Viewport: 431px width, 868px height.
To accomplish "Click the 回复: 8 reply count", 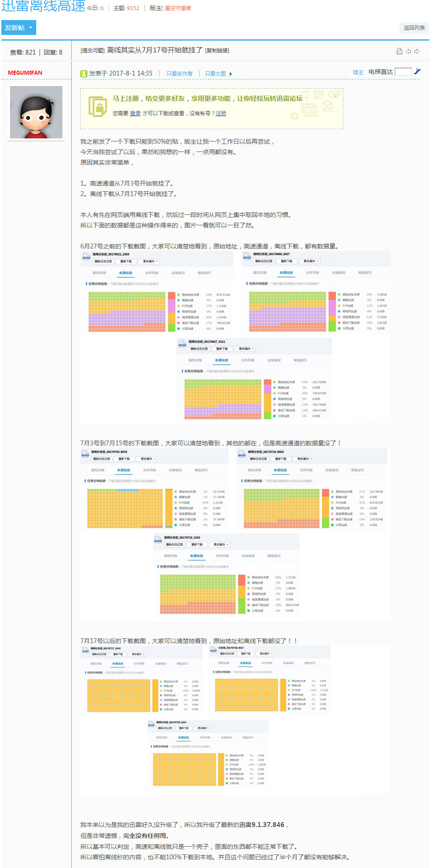I will (53, 52).
